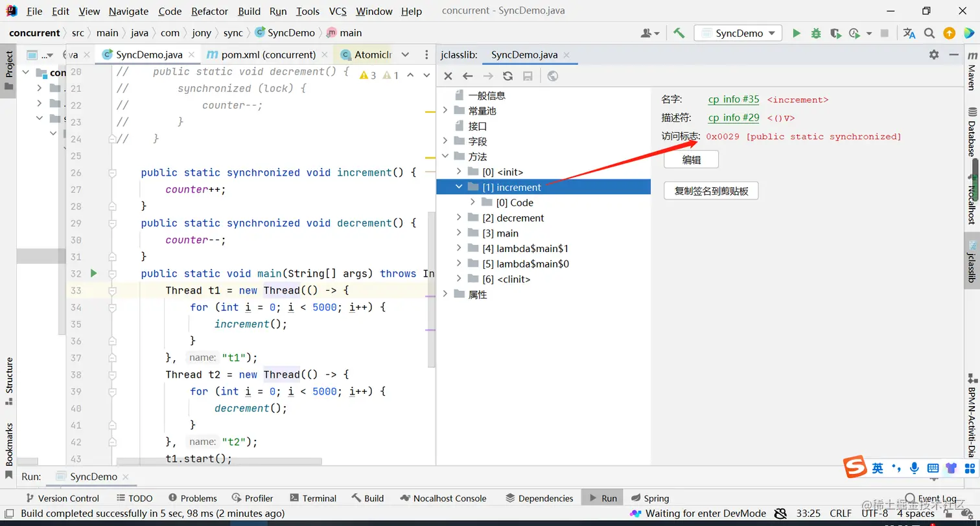Click the jclasslib close X toolbar icon
This screenshot has height=526, width=980.
[448, 76]
